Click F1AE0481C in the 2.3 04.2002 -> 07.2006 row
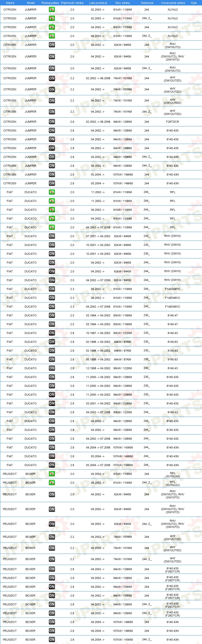 [173, 307]
